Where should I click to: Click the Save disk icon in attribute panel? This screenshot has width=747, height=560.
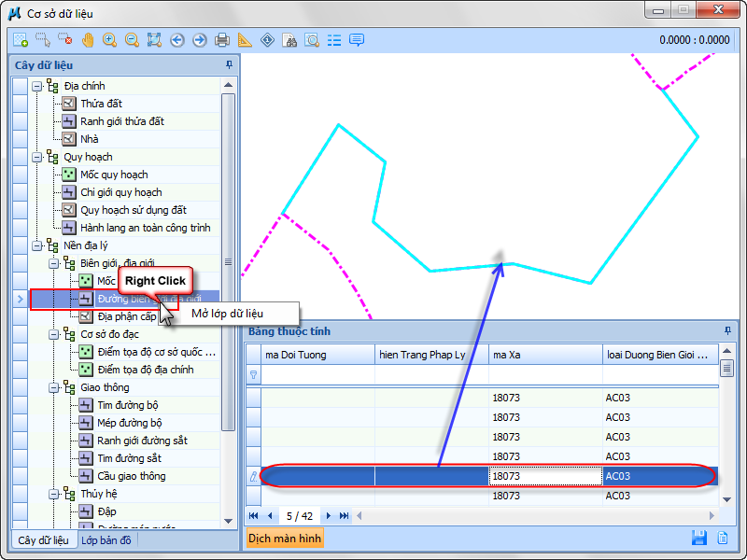click(698, 538)
